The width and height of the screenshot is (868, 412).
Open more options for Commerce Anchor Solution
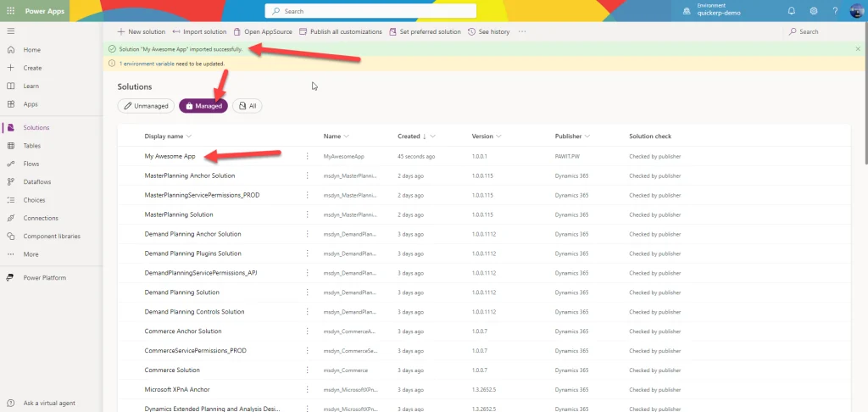tap(307, 331)
